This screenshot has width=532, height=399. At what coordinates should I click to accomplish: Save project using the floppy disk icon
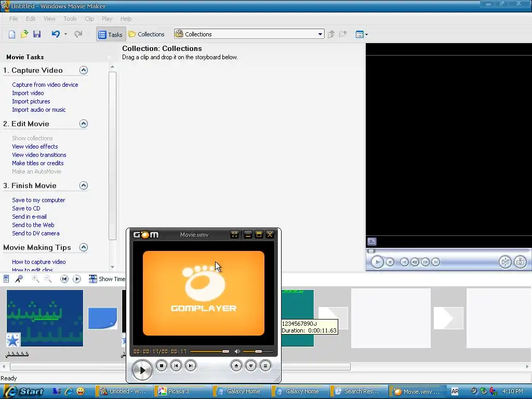37,34
